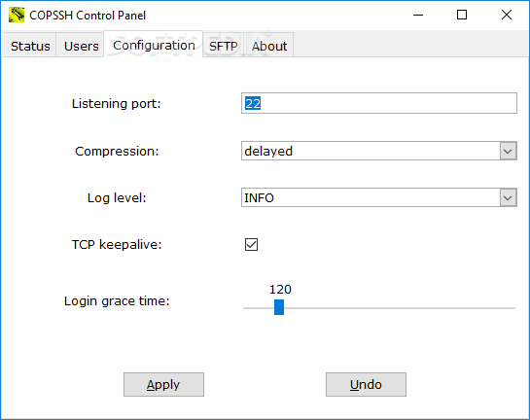The width and height of the screenshot is (530, 420).
Task: Click the Listening port input field
Action: click(x=379, y=103)
